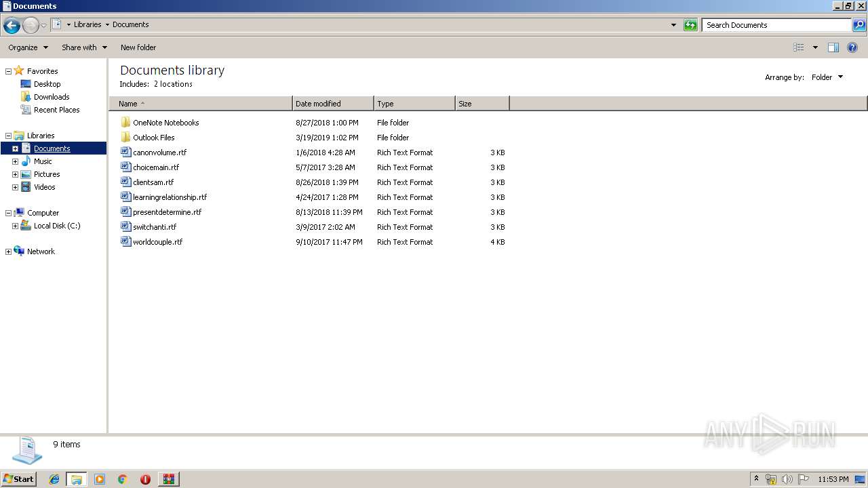
Task: Expand the Network tree node
Action: pyautogui.click(x=8, y=251)
